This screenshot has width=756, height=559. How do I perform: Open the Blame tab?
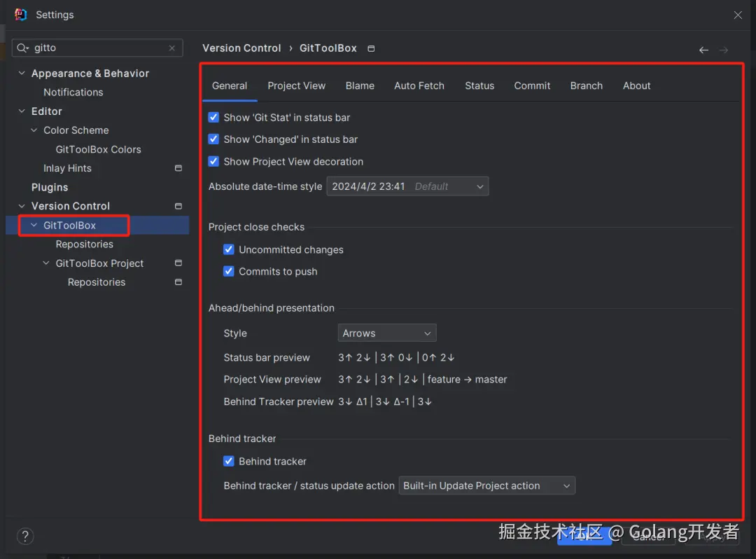coord(360,86)
